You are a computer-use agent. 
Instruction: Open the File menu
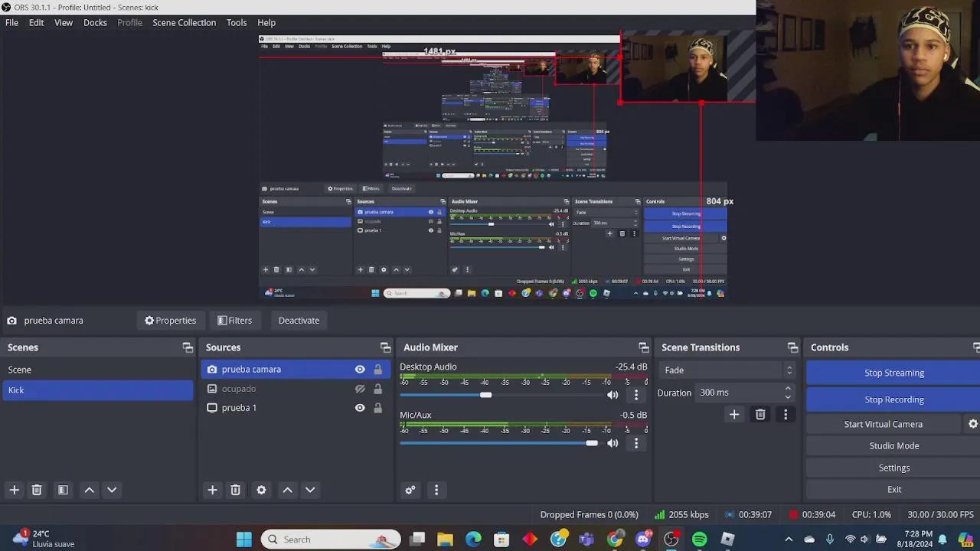tap(11, 22)
